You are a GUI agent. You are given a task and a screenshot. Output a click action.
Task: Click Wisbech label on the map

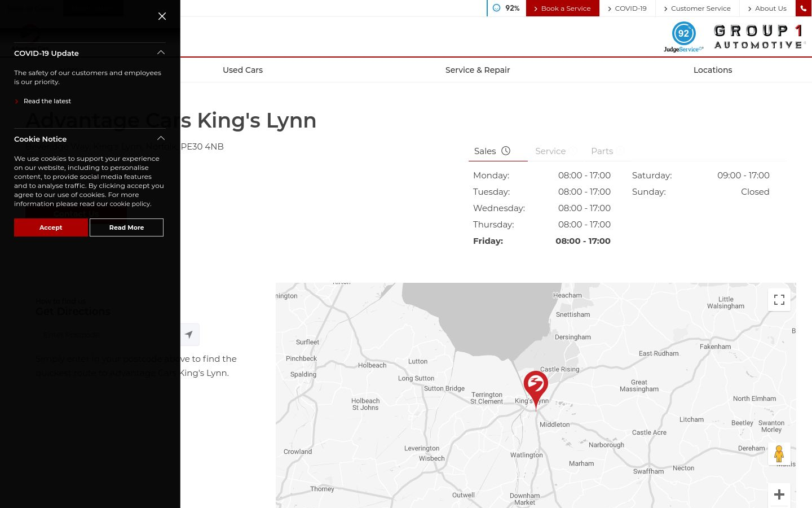point(432,458)
